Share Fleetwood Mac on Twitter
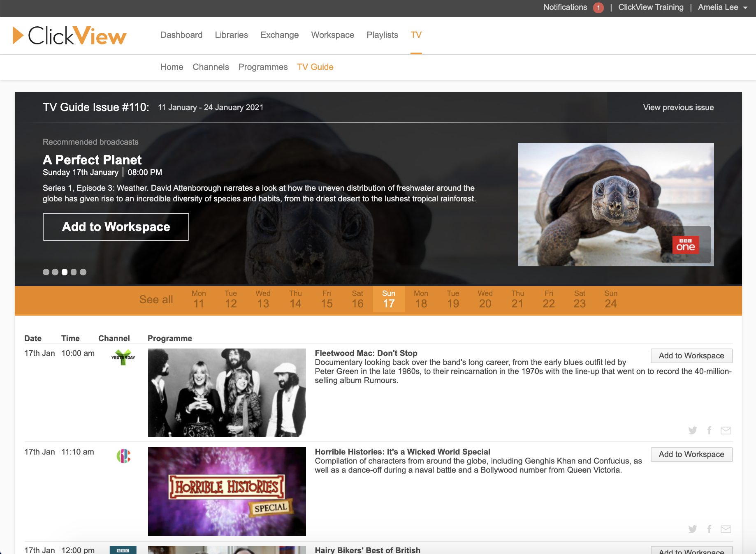This screenshot has width=756, height=554. pos(693,430)
